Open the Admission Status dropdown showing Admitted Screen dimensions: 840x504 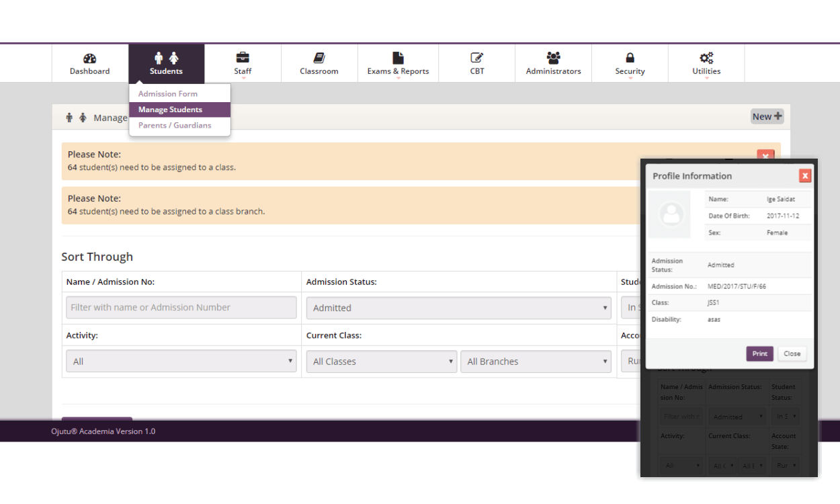pos(458,308)
